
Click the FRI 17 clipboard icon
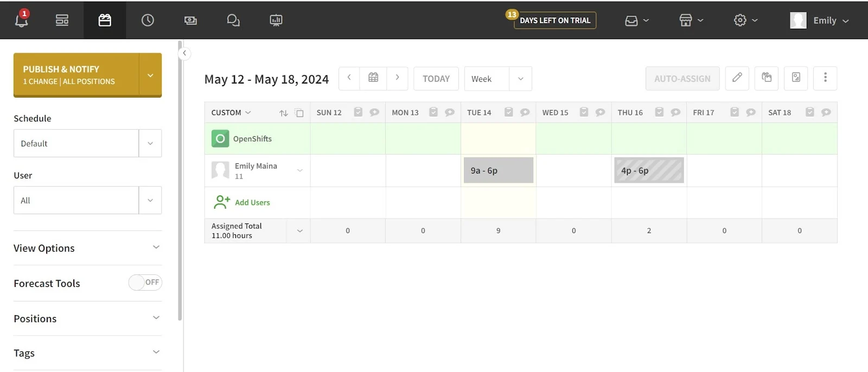tap(735, 112)
